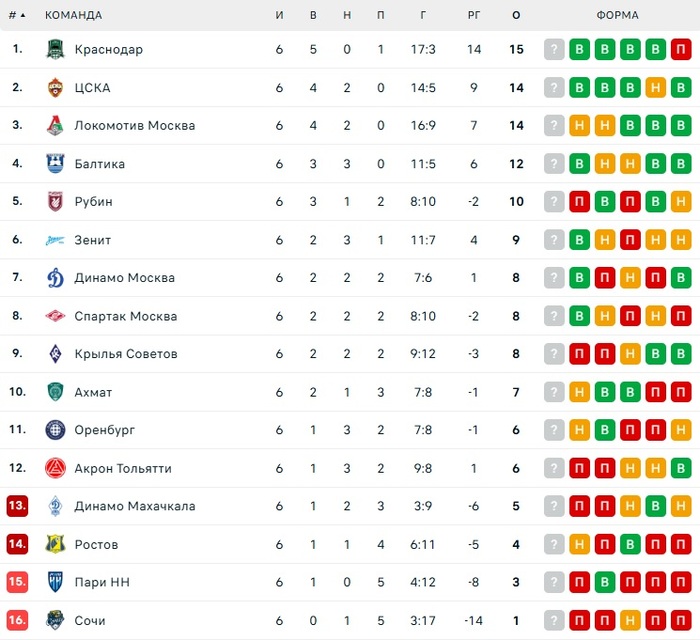Open Dinamo Moscow club crest

point(55,278)
